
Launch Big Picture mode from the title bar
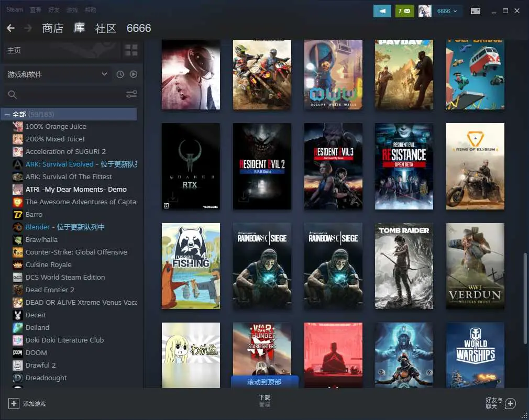(x=476, y=11)
